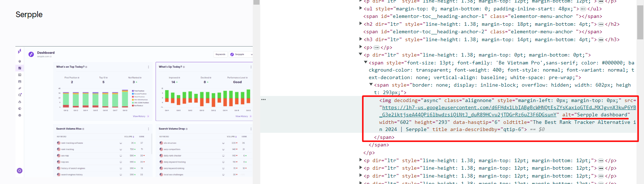The height and width of the screenshot is (184, 644).
Task: Click the 'rank tracking software' keyword row
Action: point(103,143)
